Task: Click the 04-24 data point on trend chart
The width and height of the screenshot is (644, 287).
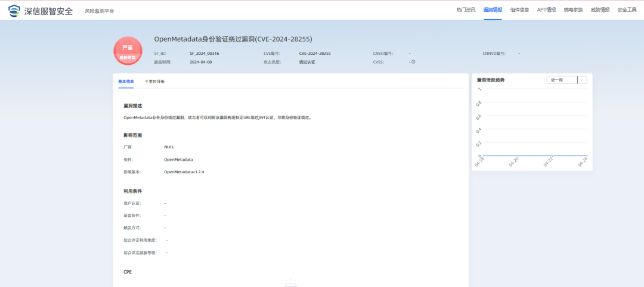Action: tap(587, 155)
